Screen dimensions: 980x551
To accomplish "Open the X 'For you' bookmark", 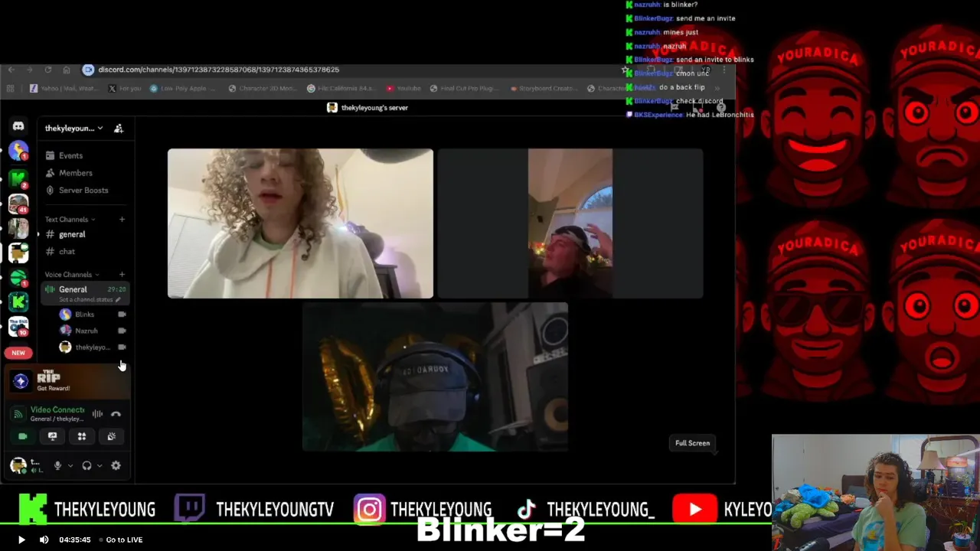I will tap(125, 89).
